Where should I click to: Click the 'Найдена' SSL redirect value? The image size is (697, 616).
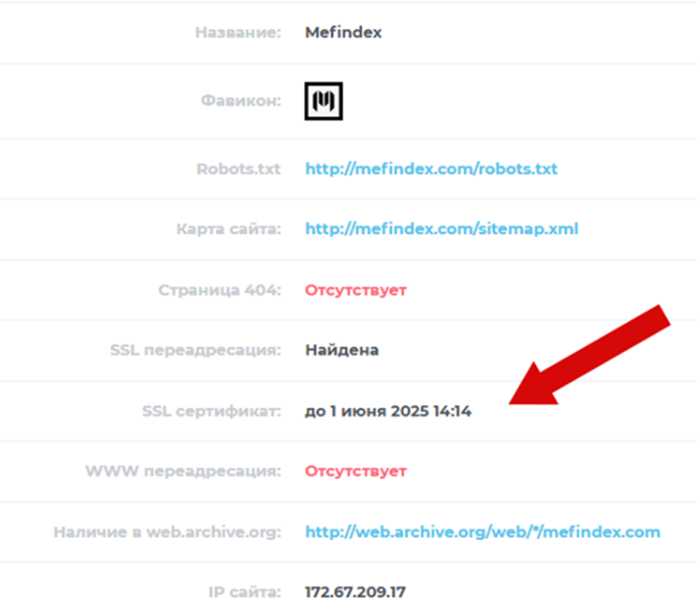point(342,351)
